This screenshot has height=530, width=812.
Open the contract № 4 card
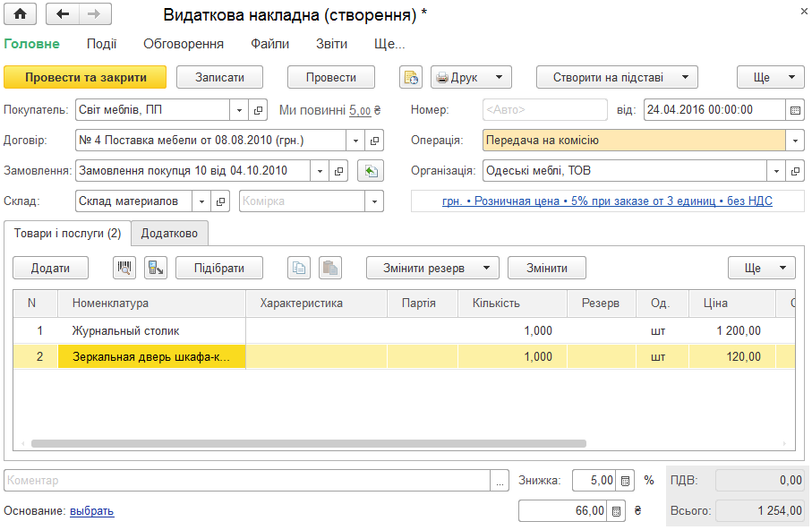pos(374,141)
